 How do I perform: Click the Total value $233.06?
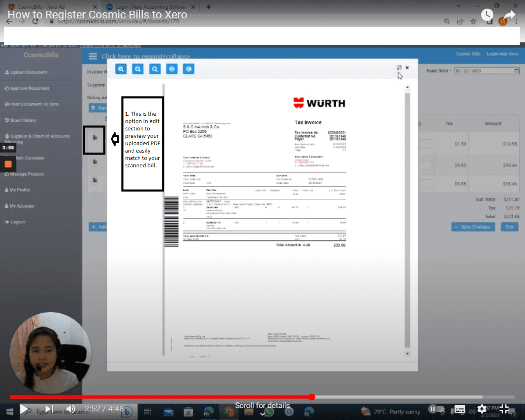[511, 217]
